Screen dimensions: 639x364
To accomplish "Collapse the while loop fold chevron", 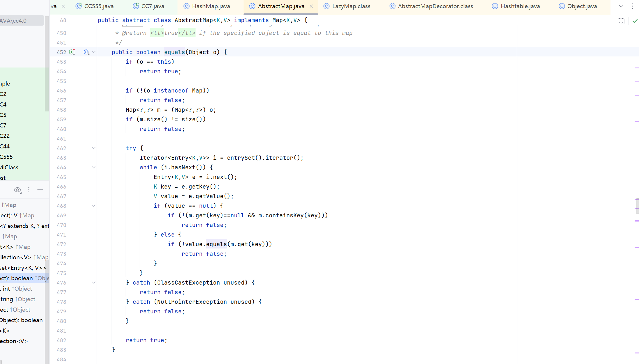I will coord(94,167).
